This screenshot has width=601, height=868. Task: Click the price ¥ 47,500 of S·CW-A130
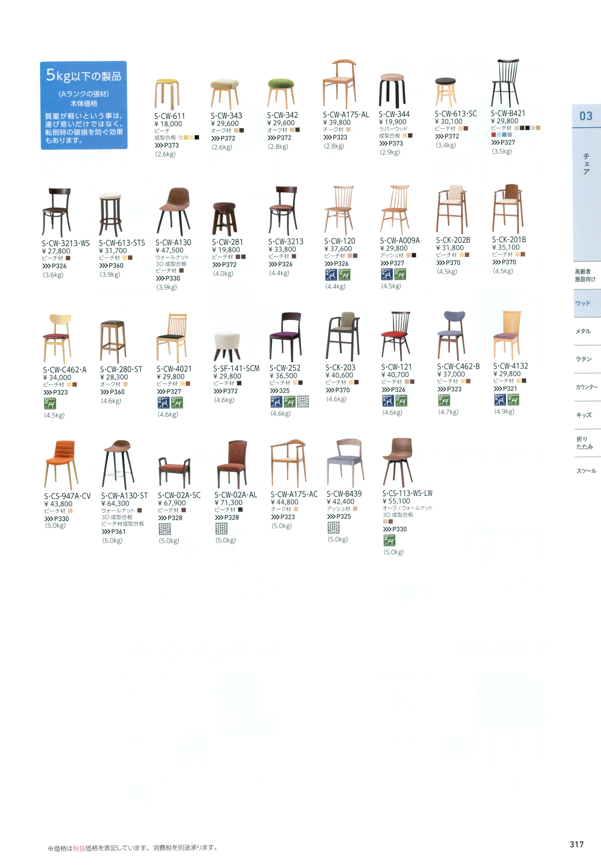(169, 250)
